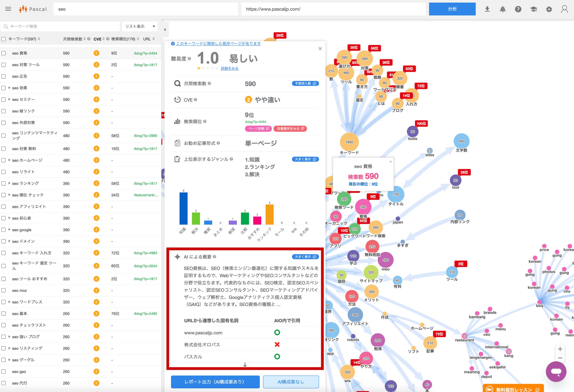Toggle the select-all keywords checkbox

pyautogui.click(x=4, y=39)
